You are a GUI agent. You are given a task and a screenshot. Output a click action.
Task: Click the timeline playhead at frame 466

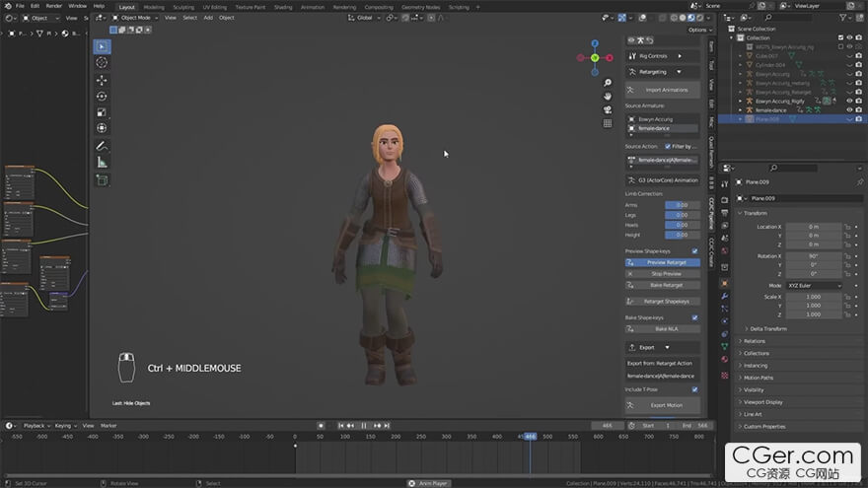(x=530, y=437)
